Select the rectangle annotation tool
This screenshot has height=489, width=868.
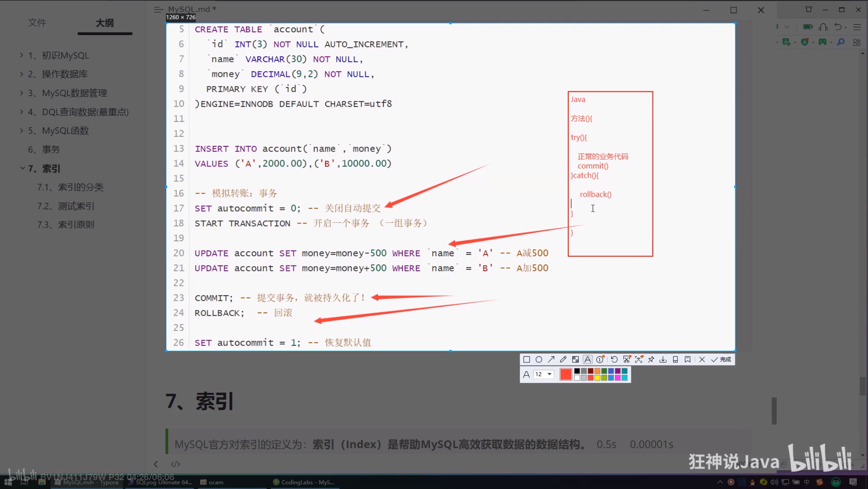[526, 360]
